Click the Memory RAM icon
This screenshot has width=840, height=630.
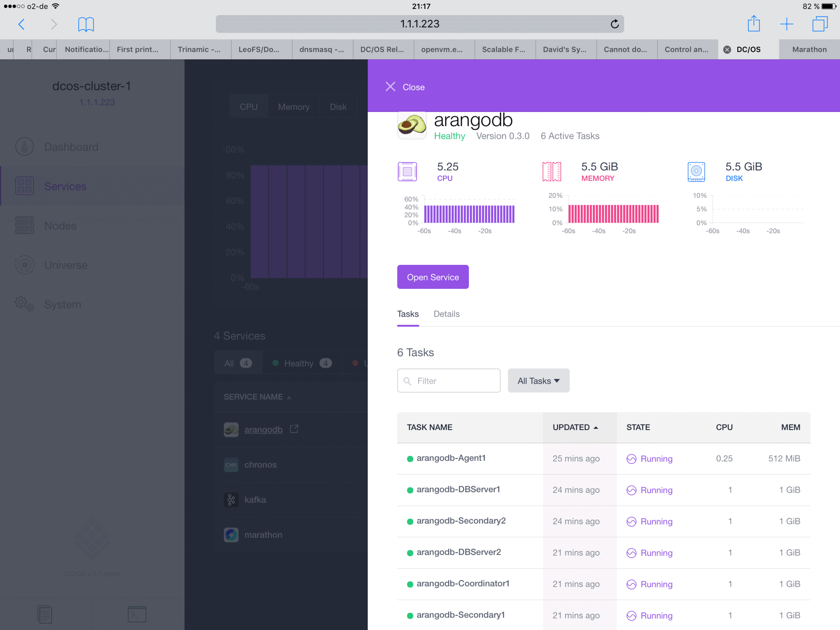551,171
